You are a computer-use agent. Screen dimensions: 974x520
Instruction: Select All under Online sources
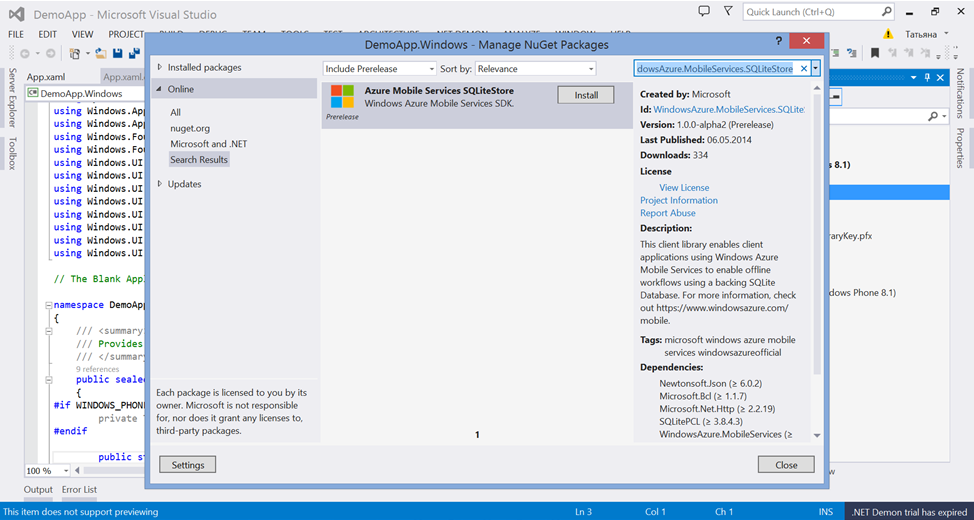176,112
